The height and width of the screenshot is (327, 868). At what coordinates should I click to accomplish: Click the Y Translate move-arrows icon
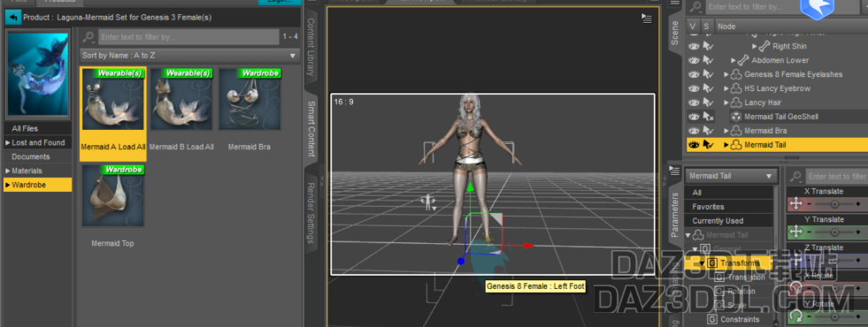coord(796,232)
